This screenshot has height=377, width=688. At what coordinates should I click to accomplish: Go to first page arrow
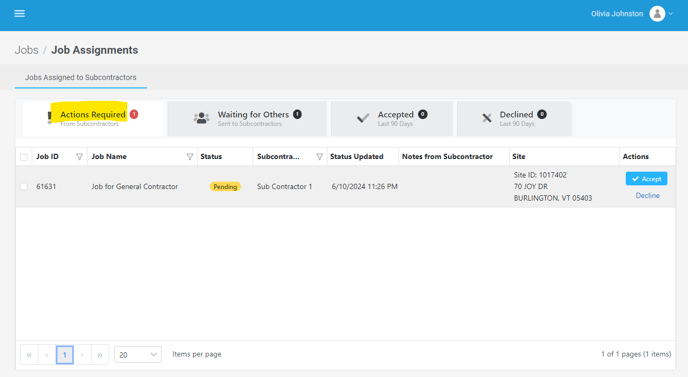point(29,355)
